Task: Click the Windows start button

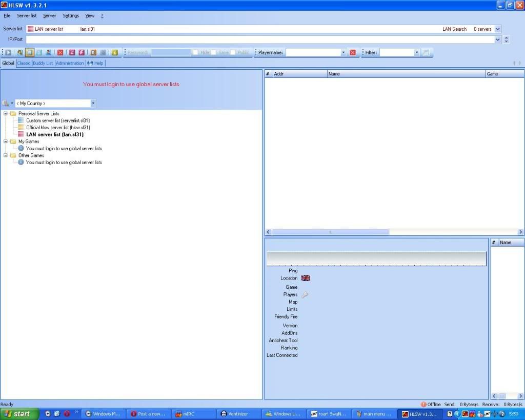Action: [x=19, y=414]
